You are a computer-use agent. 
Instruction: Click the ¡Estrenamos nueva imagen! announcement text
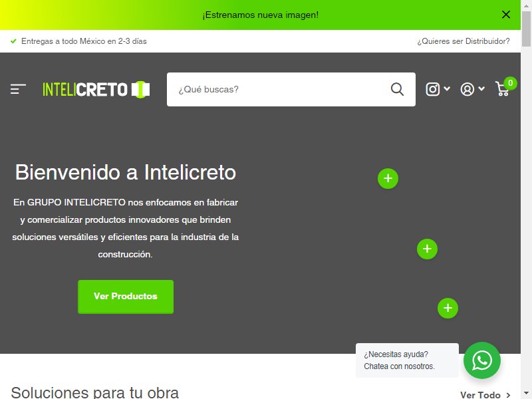coord(260,15)
